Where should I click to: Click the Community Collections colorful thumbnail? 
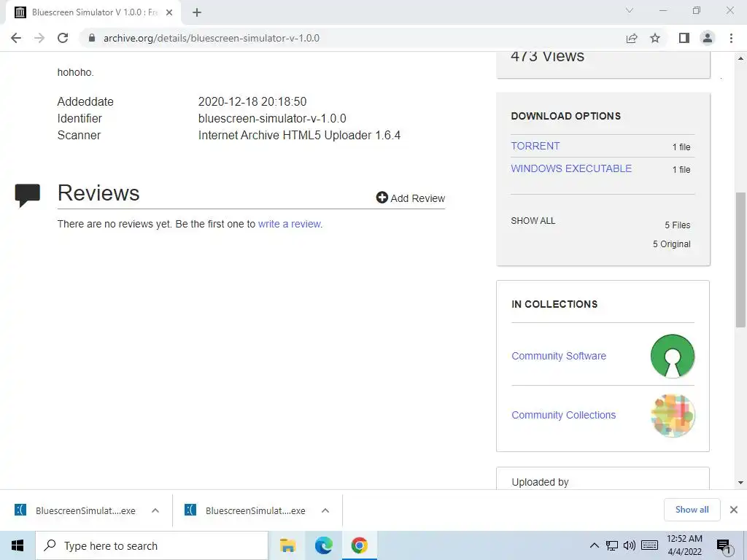pyautogui.click(x=672, y=415)
